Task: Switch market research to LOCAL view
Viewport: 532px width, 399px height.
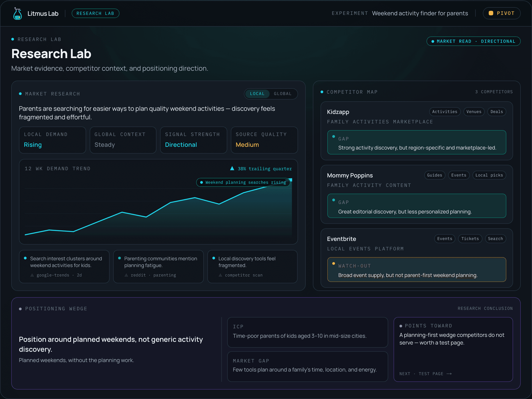Action: 257,94
